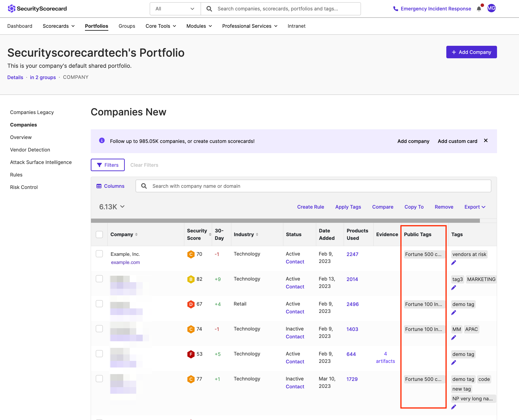Sort by Security Score column arrows

[210, 235]
